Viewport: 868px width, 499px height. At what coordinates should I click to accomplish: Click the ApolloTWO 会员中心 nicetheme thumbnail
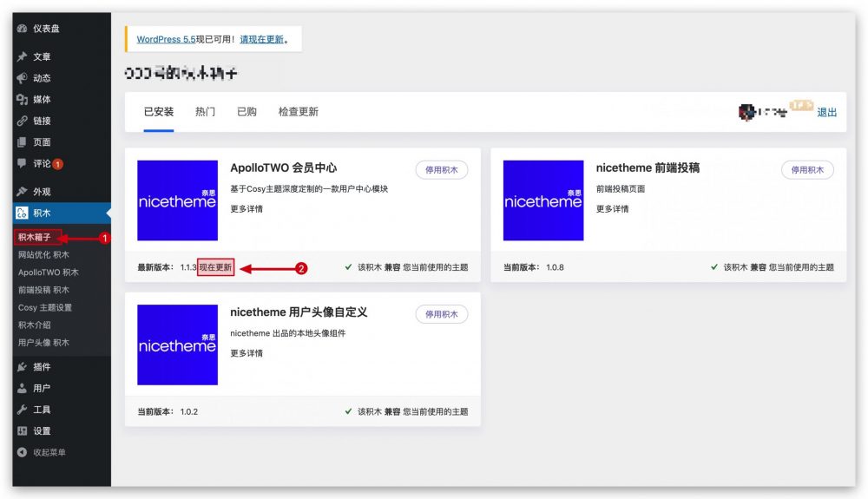coord(178,200)
